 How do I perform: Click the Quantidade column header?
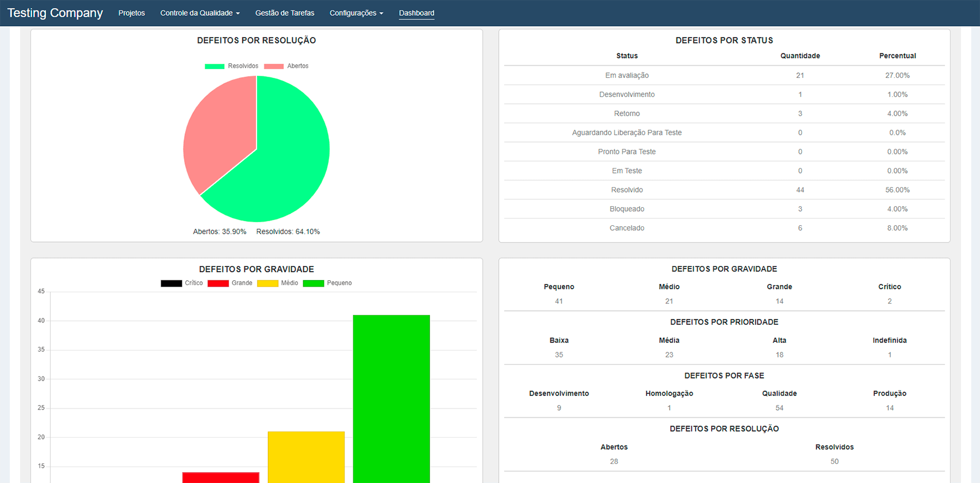pyautogui.click(x=799, y=56)
